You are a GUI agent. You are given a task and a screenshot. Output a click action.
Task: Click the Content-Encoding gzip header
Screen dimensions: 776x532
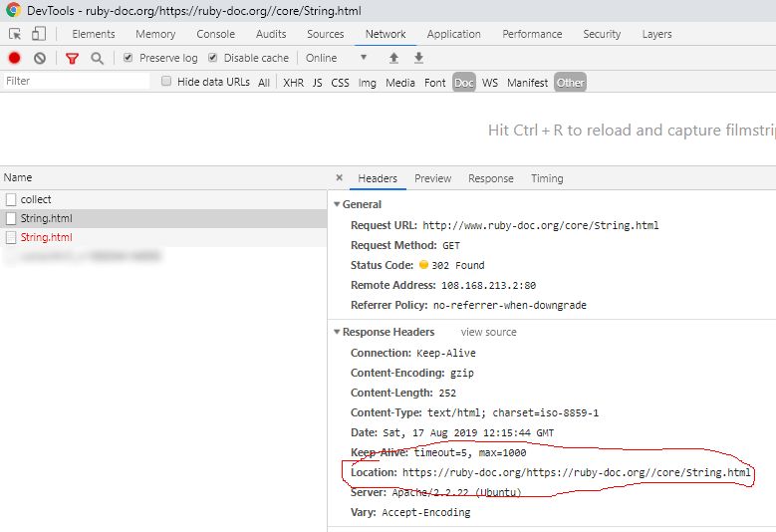pos(411,373)
